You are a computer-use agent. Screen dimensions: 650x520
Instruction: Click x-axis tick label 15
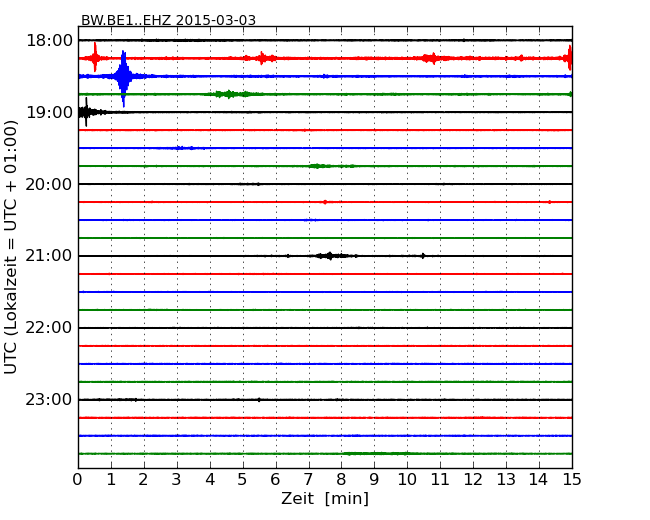(x=572, y=480)
